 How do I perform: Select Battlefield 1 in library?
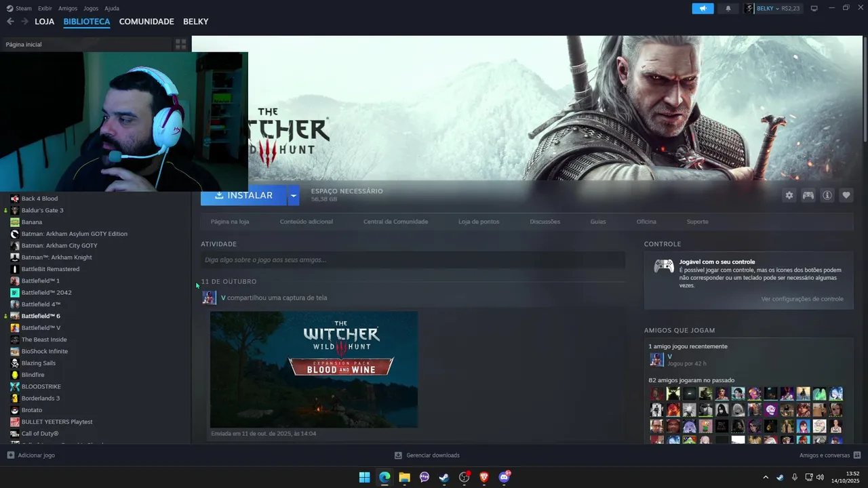(40, 281)
